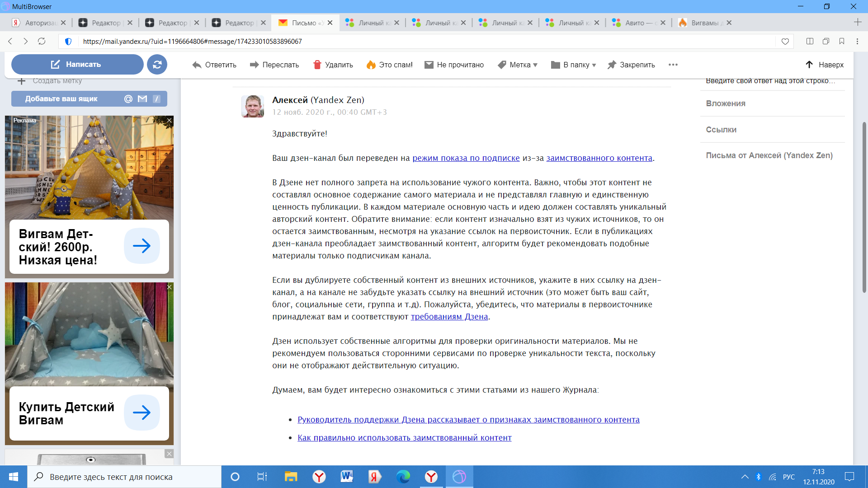Open the Windows Start menu
Image resolution: width=868 pixels, height=488 pixels.
coord(13,477)
